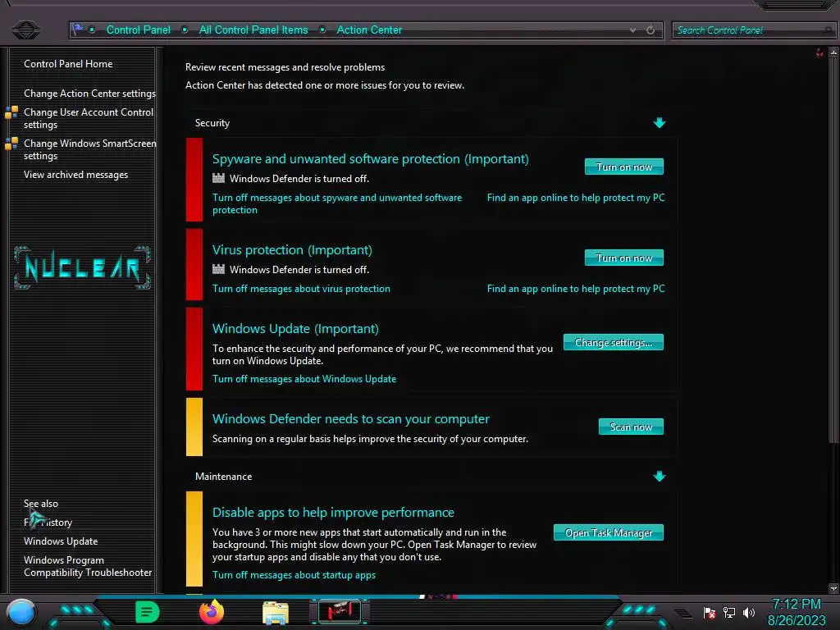Click the Windows Update (Important) heading
This screenshot has height=630, width=840.
[295, 329]
